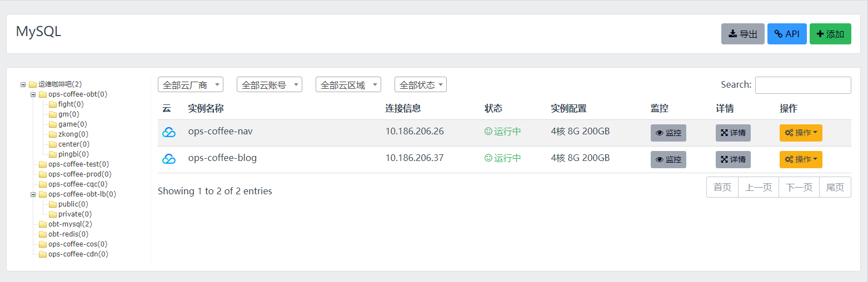
Task: Collapse the 运维咖啡吧 root tree node
Action: pyautogui.click(x=23, y=84)
